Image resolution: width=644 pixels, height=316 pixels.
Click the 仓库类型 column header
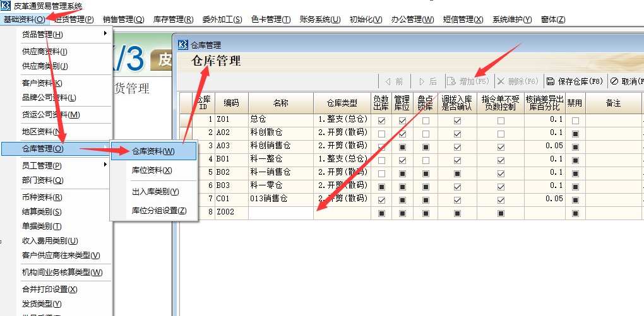(x=342, y=103)
